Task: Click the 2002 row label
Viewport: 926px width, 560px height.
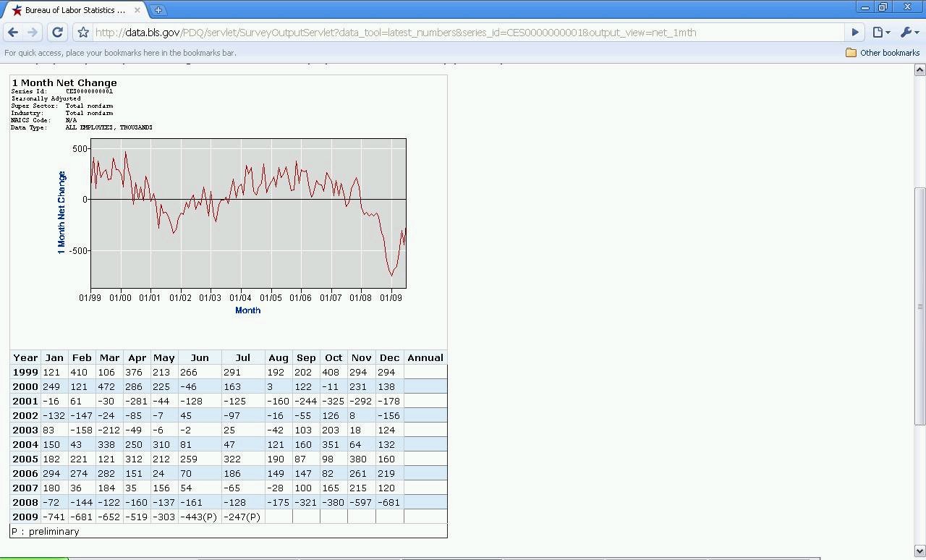Action: (x=25, y=415)
